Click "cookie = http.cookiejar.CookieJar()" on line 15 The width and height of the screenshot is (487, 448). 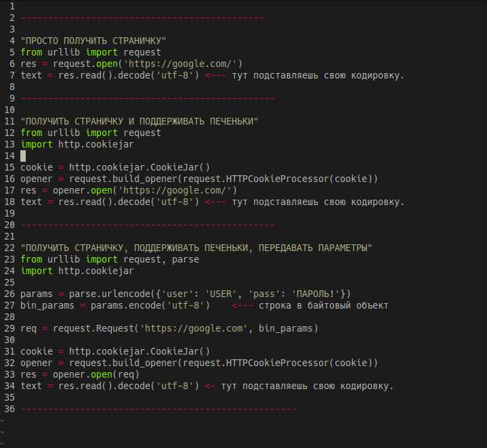(115, 167)
